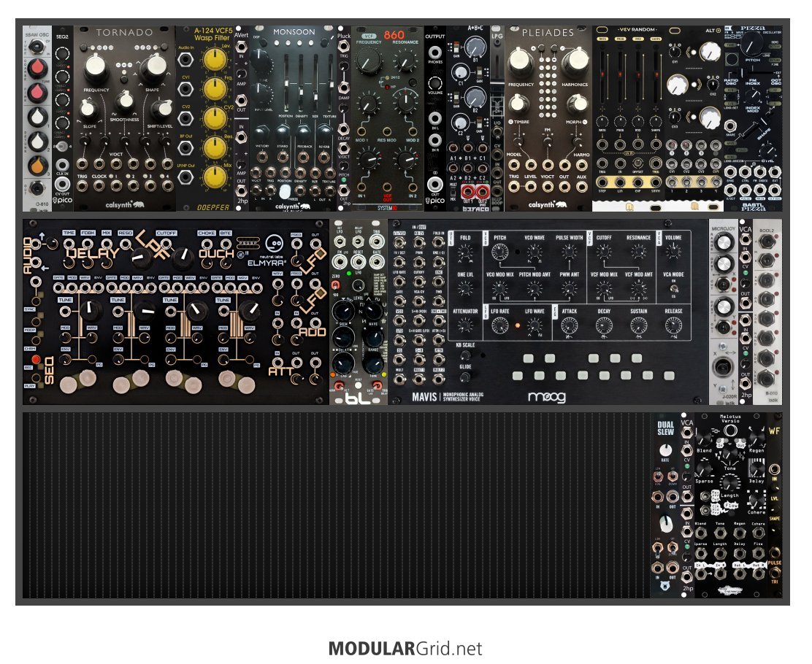The width and height of the screenshot is (812, 664).
Task: Click the Mavis DECAY knob
Action: pyautogui.click(x=604, y=325)
